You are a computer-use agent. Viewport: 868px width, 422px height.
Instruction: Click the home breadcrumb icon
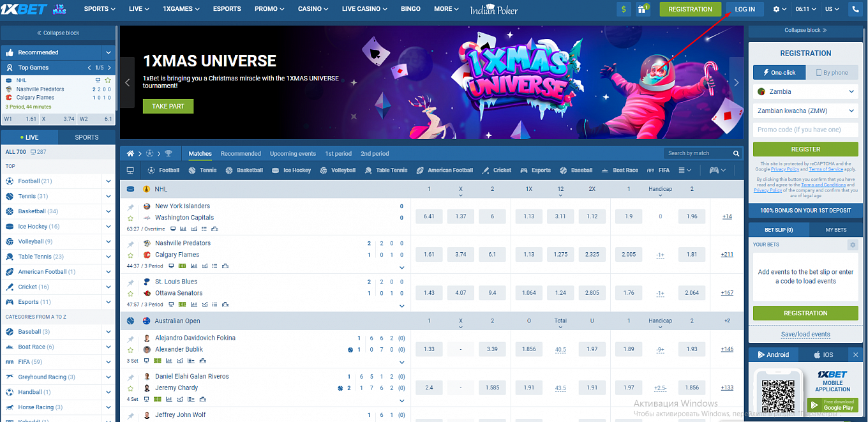pyautogui.click(x=130, y=153)
